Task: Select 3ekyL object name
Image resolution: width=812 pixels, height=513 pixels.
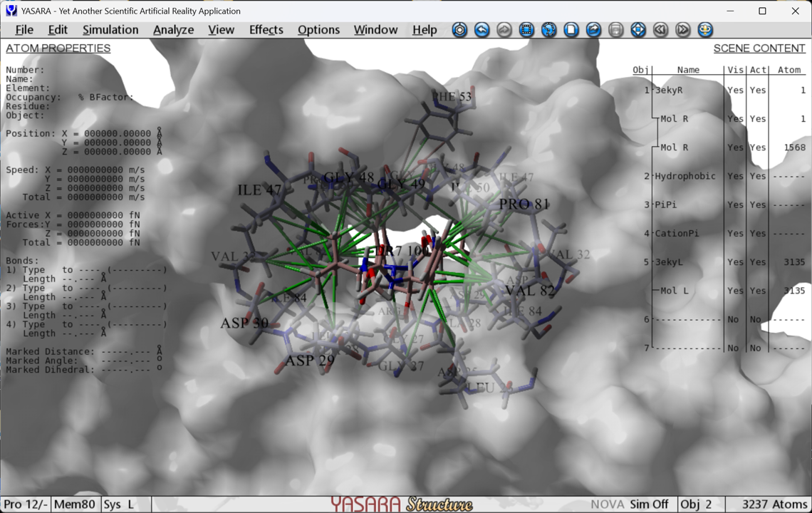Action: coord(669,262)
